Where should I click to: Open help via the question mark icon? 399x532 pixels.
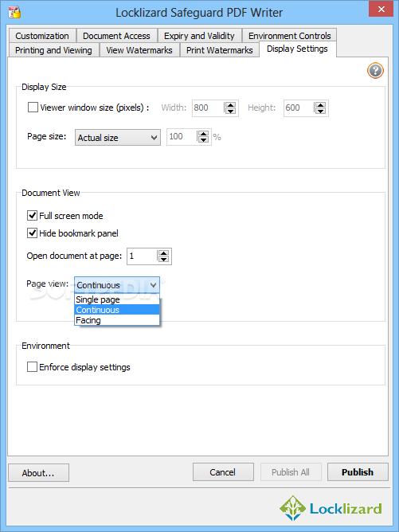point(375,71)
